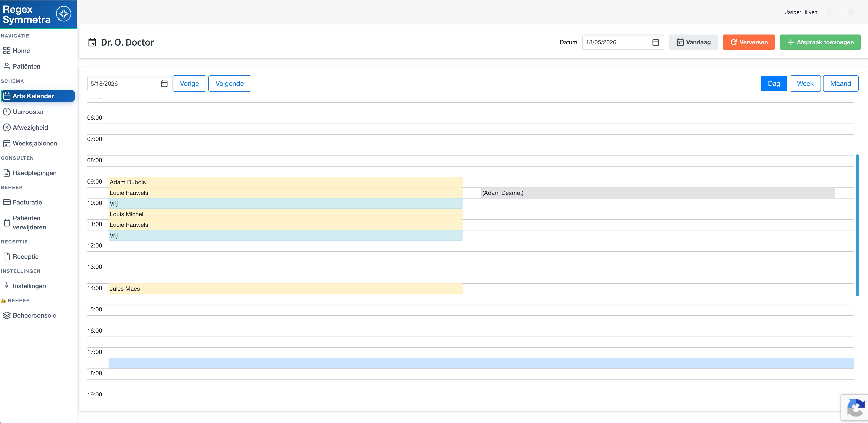Open the Home grid icon in sidebar

(7, 50)
